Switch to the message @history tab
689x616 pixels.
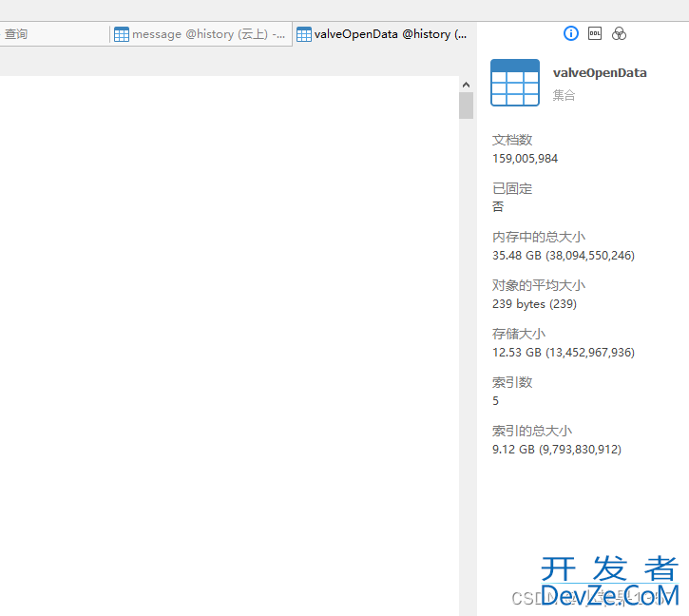click(x=201, y=34)
